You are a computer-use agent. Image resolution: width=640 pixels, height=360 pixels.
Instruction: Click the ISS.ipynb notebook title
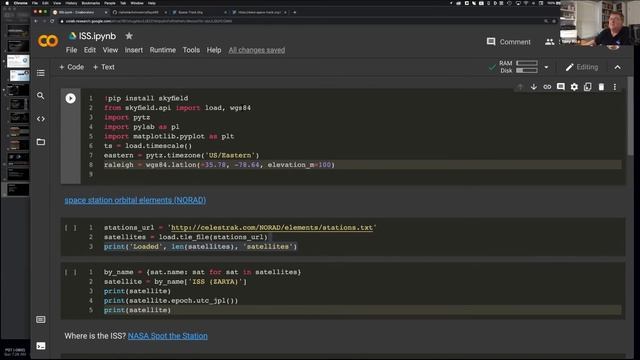tap(97, 36)
